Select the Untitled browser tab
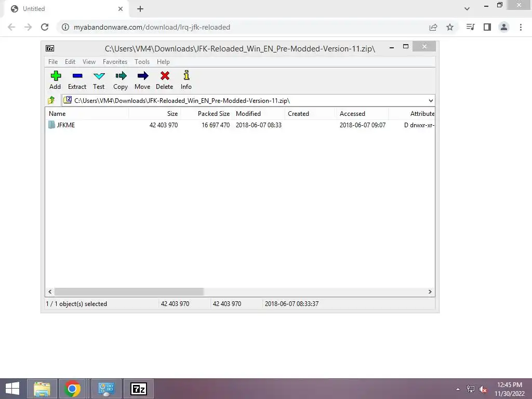 click(x=66, y=9)
